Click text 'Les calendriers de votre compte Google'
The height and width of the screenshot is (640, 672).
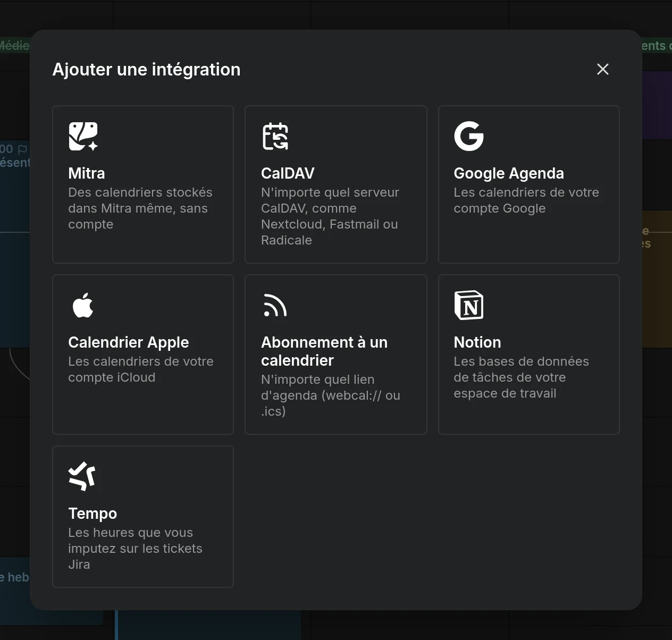coord(526,200)
